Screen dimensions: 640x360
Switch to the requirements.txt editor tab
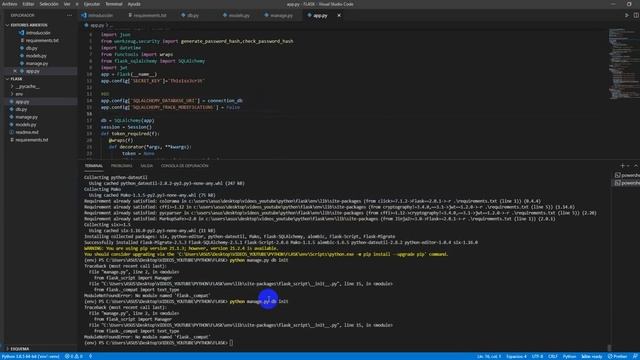coord(147,16)
